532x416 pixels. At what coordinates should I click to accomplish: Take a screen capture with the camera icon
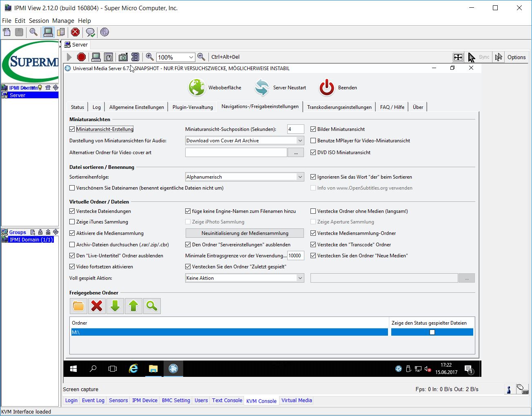tap(123, 57)
